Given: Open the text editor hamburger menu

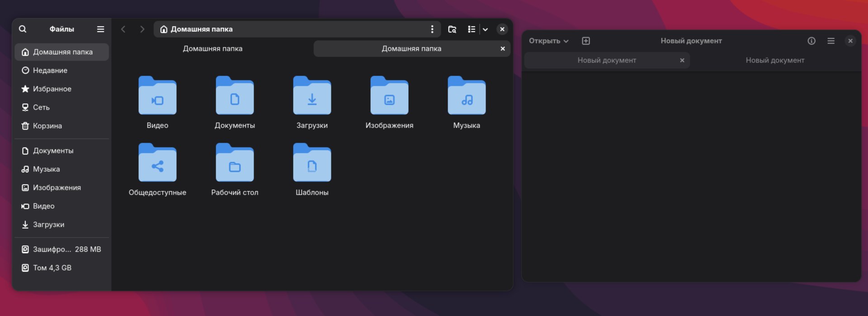Looking at the screenshot, I should (830, 41).
